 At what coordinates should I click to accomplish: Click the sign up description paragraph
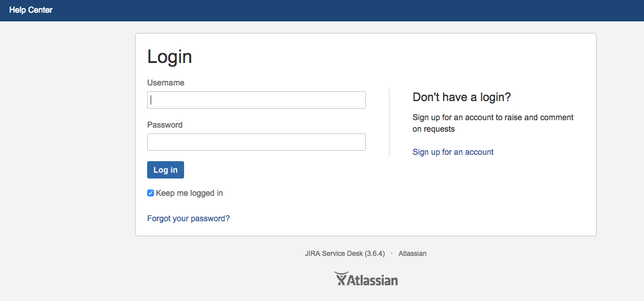[493, 123]
